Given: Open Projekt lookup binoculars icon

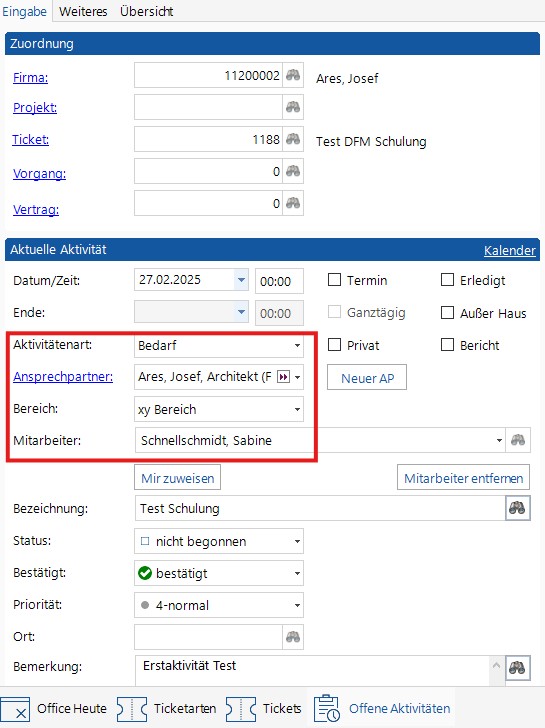Looking at the screenshot, I should click(x=293, y=107).
